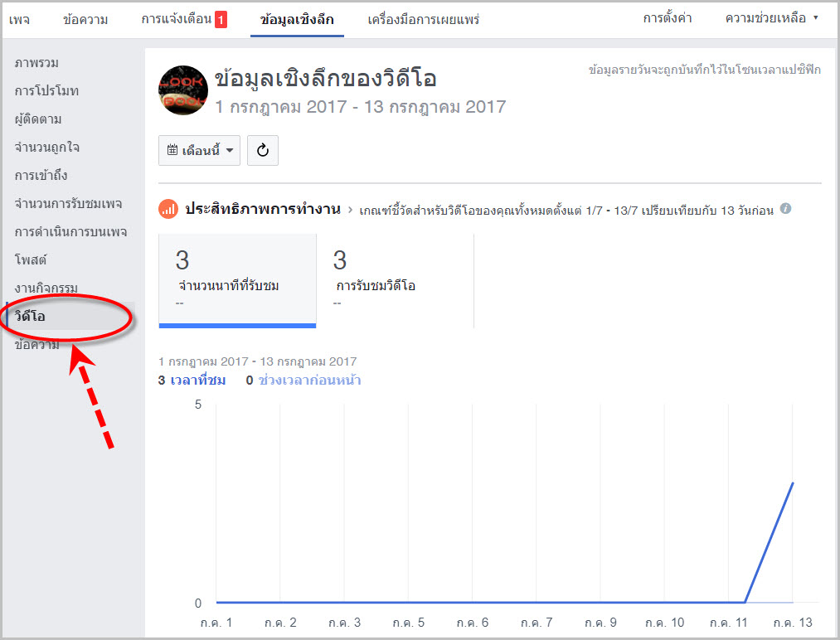The height and width of the screenshot is (640, 840).
Task: Select the จำนวนนาทีที่รับชม metric card
Action: click(237, 281)
